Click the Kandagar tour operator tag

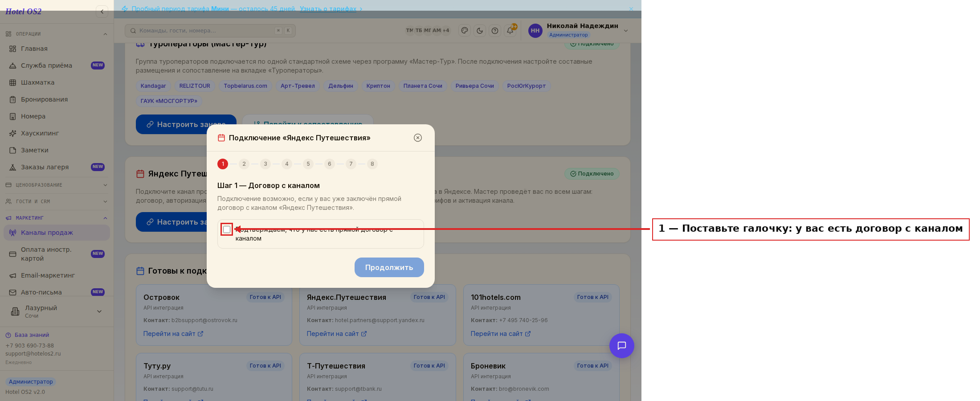(x=153, y=86)
